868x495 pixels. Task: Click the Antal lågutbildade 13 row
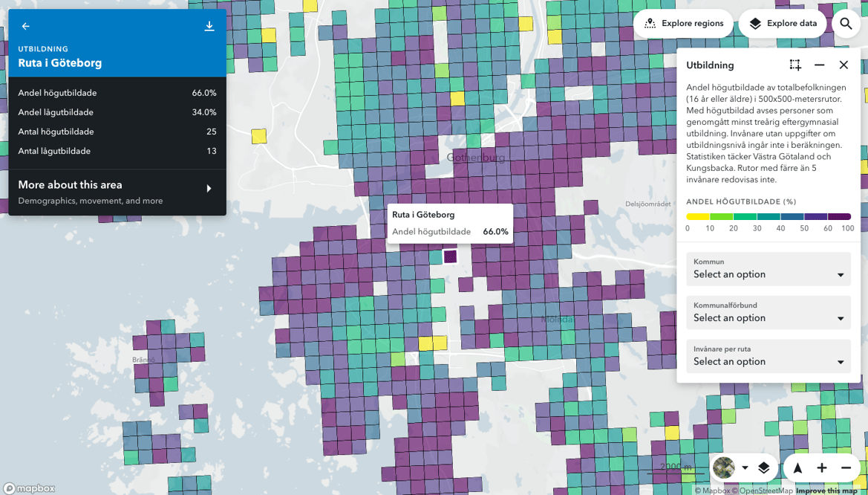(117, 152)
